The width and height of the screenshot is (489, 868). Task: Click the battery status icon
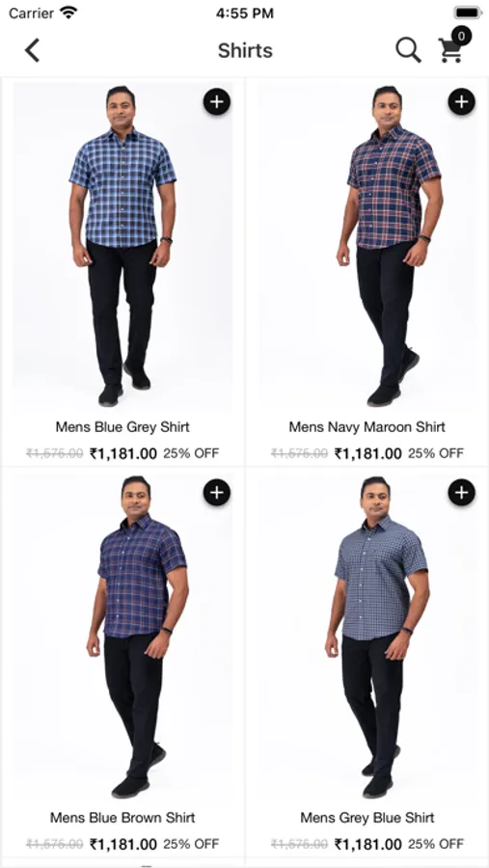[468, 13]
